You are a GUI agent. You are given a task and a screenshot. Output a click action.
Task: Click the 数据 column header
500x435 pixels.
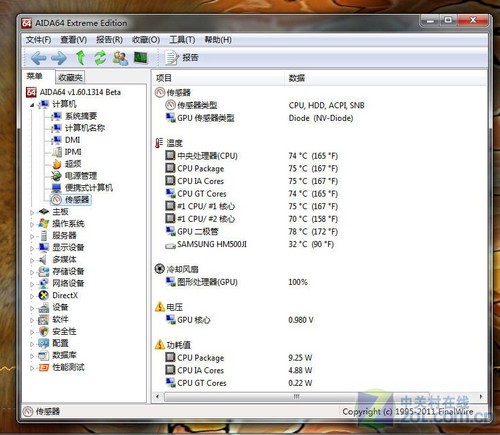pos(385,78)
